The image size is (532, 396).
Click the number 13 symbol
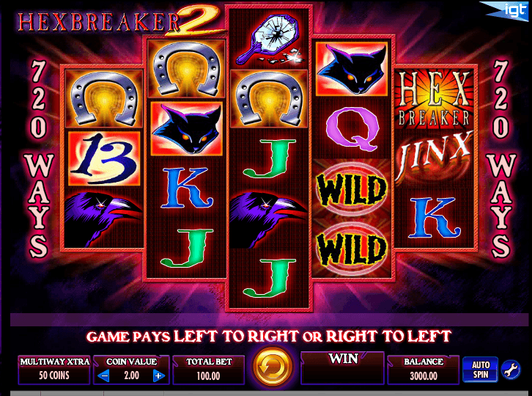point(104,158)
